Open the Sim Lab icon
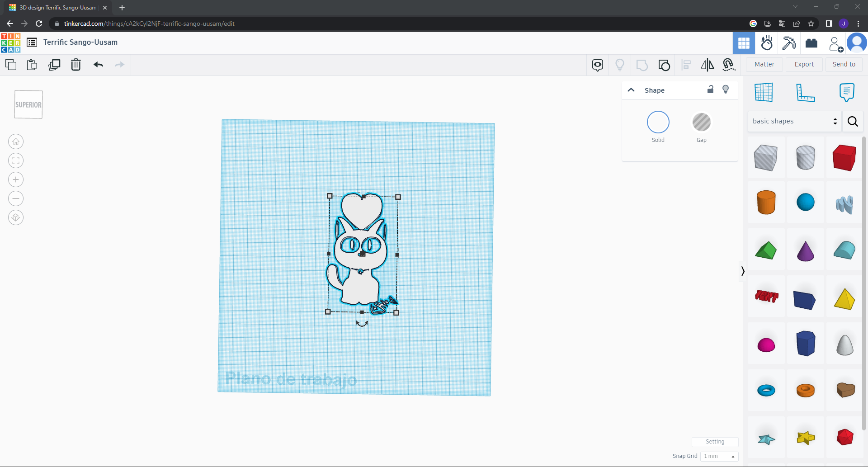The width and height of the screenshot is (868, 467). click(767, 43)
